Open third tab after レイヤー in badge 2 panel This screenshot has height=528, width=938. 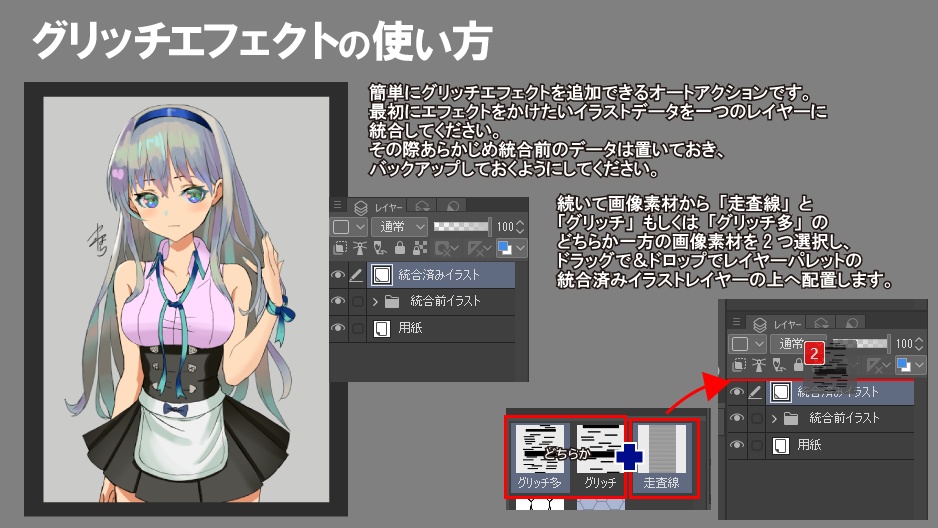(x=852, y=324)
